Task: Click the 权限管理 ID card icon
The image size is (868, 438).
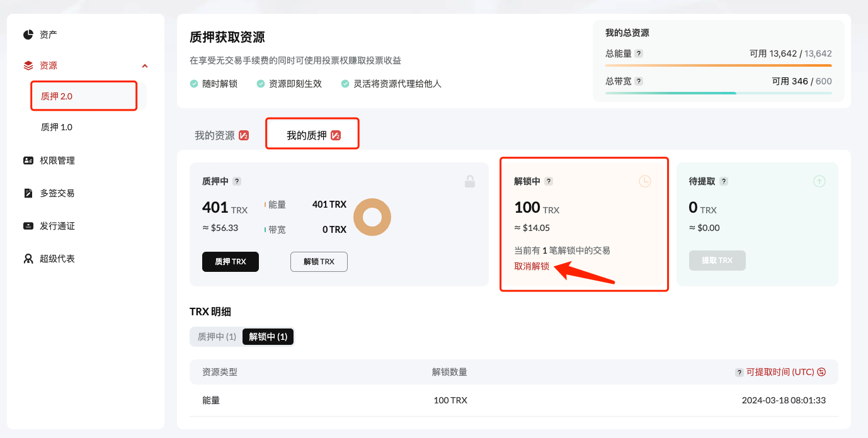Action: (x=28, y=160)
